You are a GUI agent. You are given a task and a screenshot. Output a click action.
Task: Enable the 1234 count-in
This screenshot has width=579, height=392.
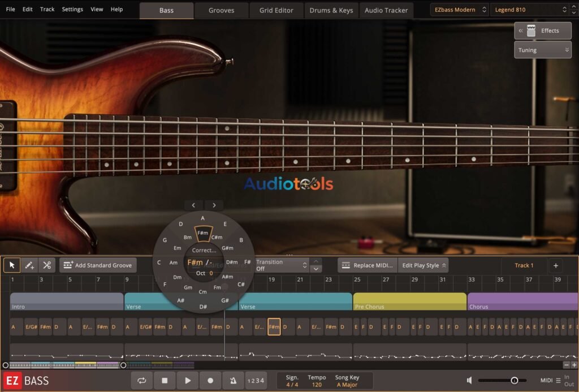(x=256, y=380)
